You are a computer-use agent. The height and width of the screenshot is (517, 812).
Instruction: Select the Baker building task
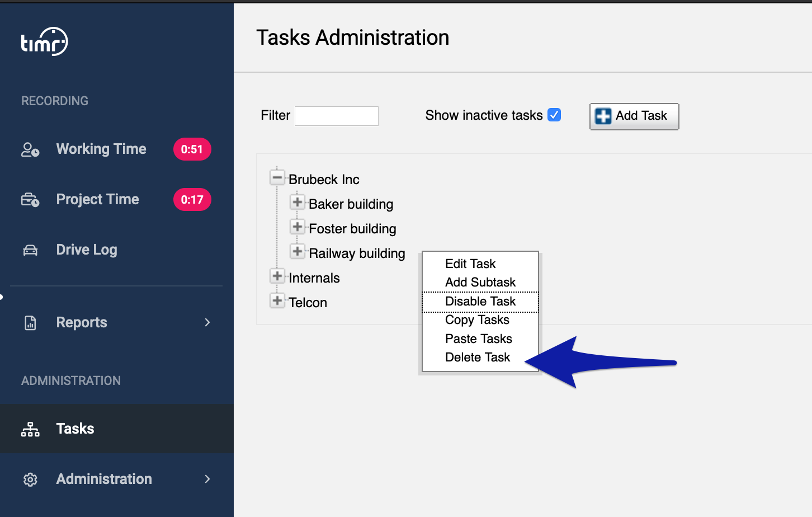(x=351, y=204)
